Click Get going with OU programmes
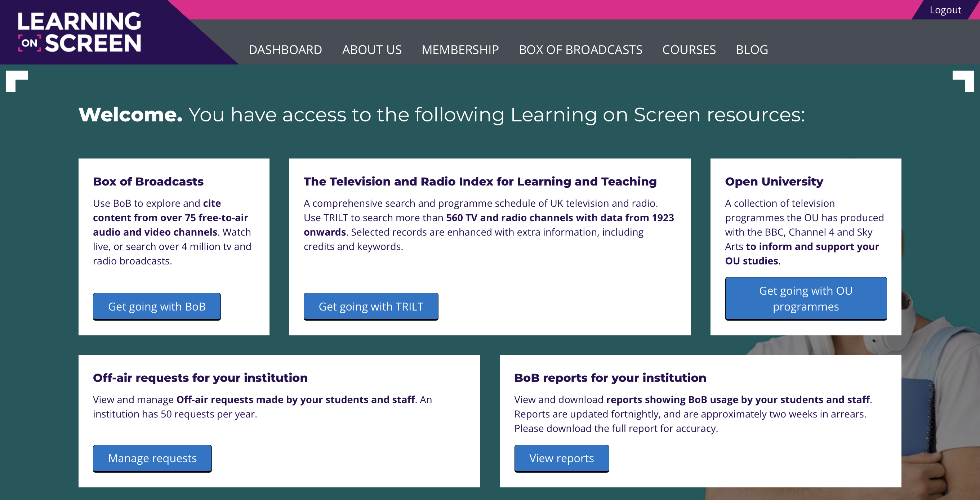Image resolution: width=980 pixels, height=500 pixels. point(806,299)
